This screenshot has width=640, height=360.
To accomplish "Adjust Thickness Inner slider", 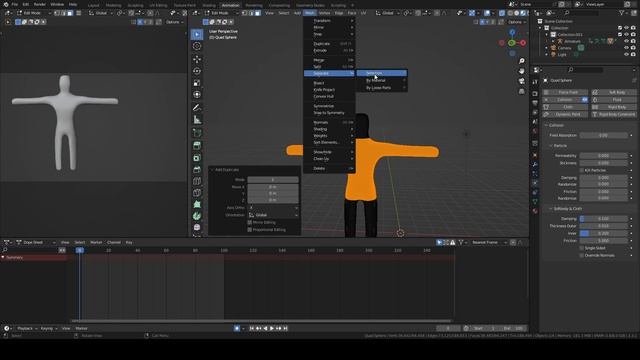I will tap(603, 233).
